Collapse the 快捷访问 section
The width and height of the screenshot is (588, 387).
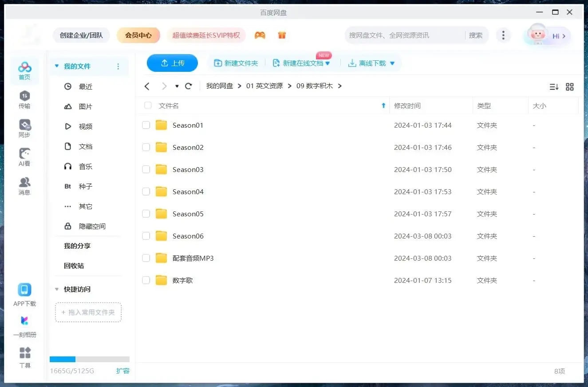tap(57, 289)
